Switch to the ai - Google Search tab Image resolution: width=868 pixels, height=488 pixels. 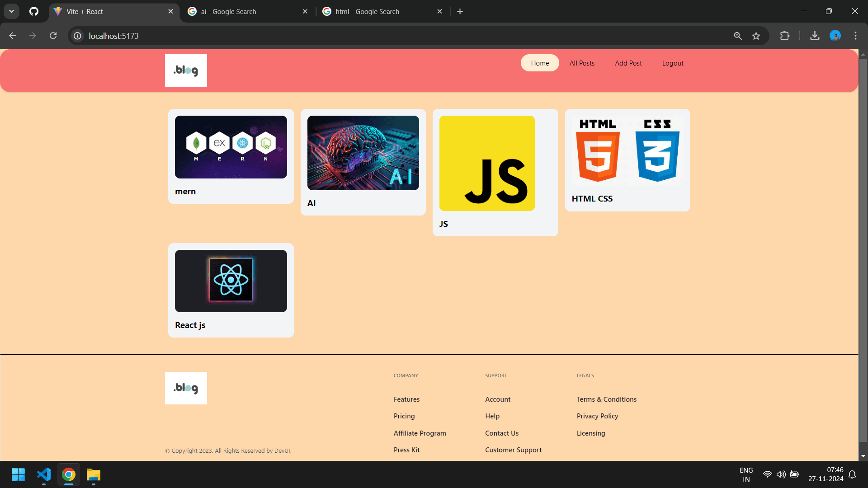click(248, 11)
